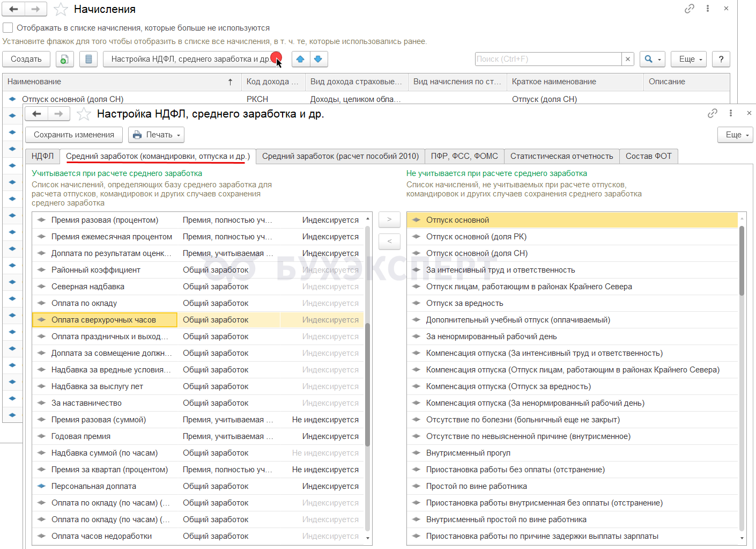Screen dimensions: 756x549
Task: Click into the Поиск search field
Action: click(x=548, y=59)
